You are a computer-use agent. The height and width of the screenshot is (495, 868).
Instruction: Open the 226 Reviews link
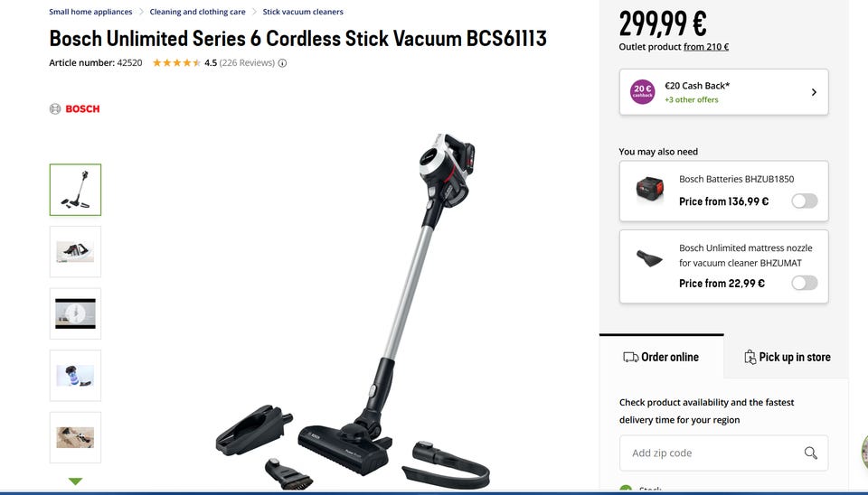[x=247, y=63]
